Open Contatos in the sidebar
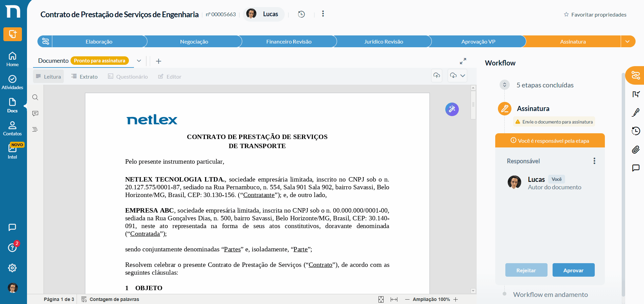The width and height of the screenshot is (644, 304). tap(12, 129)
